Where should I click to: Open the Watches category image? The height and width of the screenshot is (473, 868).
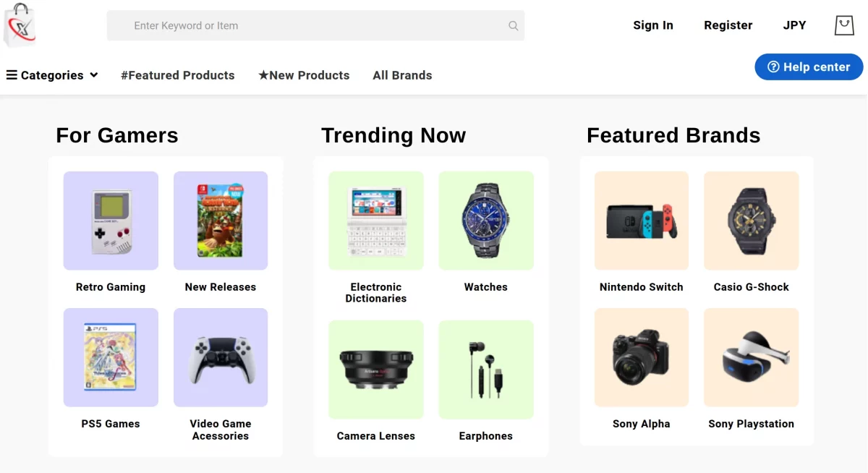click(x=486, y=221)
